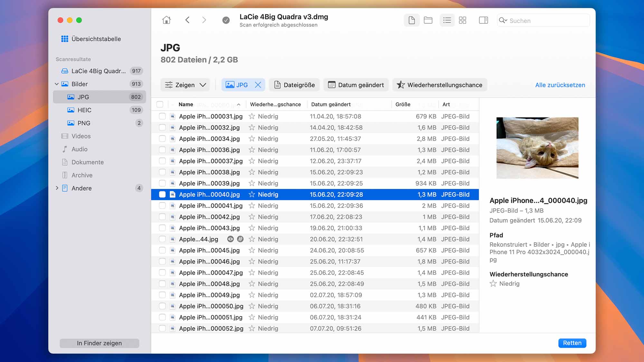The width and height of the screenshot is (644, 362).
Task: Click the file icon of 00038.jpg
Action: point(172,172)
